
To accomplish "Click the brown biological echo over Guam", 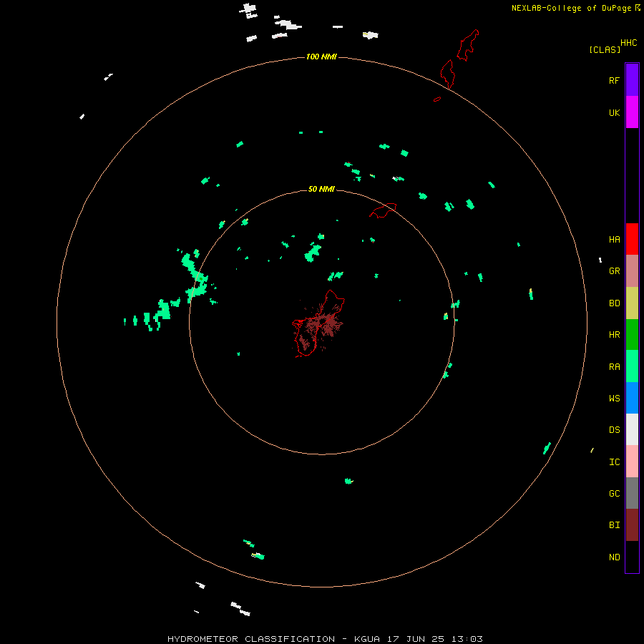I will [x=323, y=326].
